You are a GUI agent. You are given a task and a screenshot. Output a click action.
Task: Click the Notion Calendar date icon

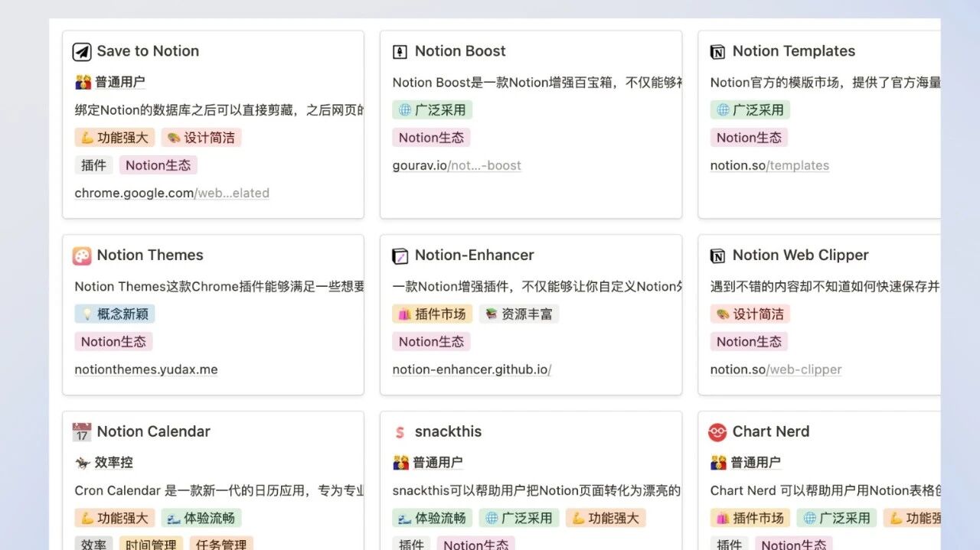click(x=82, y=432)
